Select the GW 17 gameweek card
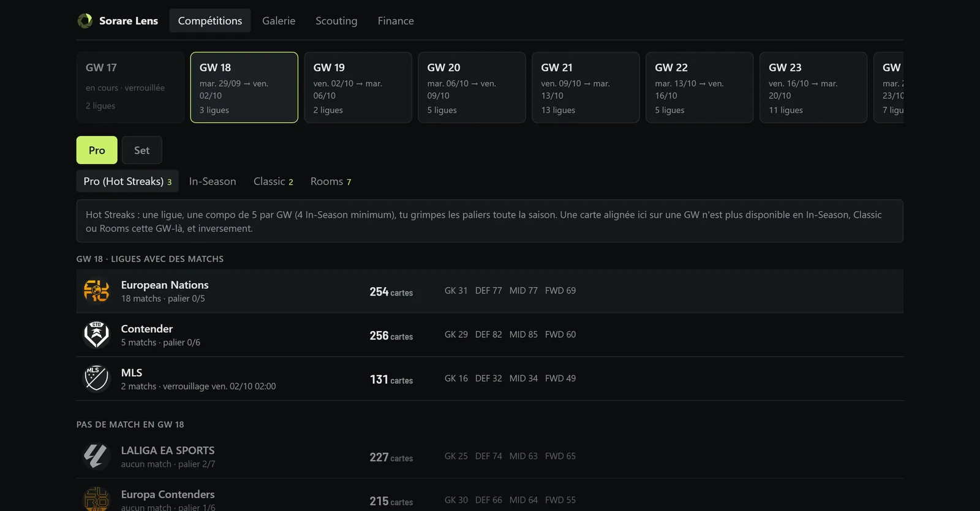 coord(130,88)
